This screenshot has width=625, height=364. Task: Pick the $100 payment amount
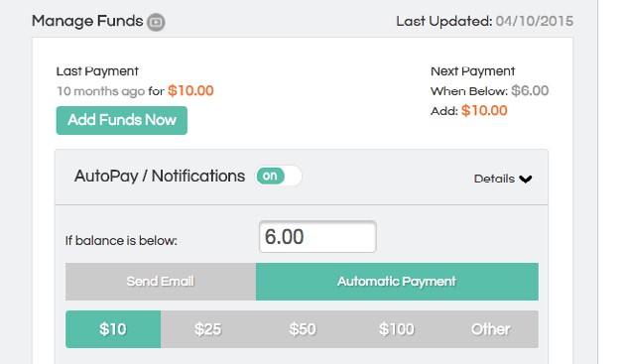(397, 329)
